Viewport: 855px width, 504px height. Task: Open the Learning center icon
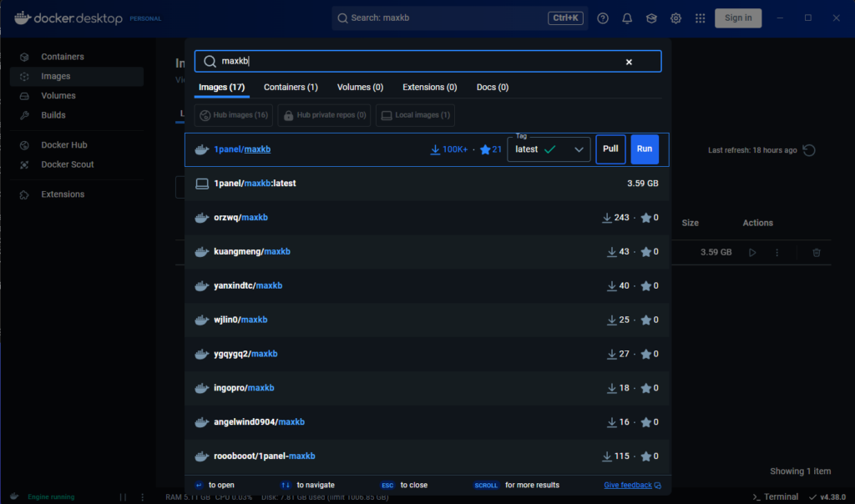click(x=651, y=18)
